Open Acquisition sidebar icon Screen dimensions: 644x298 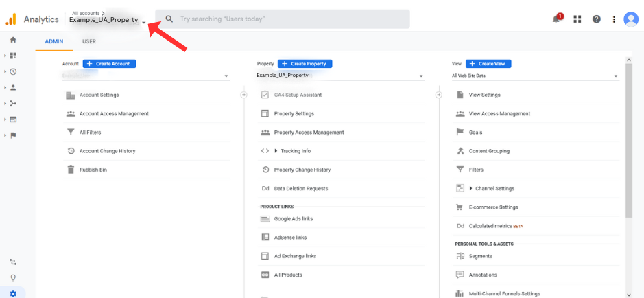coord(13,103)
